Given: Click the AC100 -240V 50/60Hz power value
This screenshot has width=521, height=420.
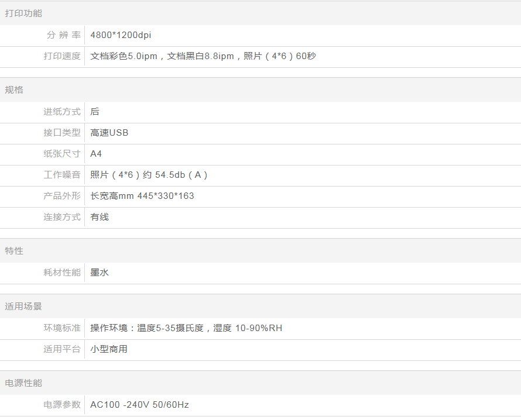Looking at the screenshot, I should tap(139, 405).
